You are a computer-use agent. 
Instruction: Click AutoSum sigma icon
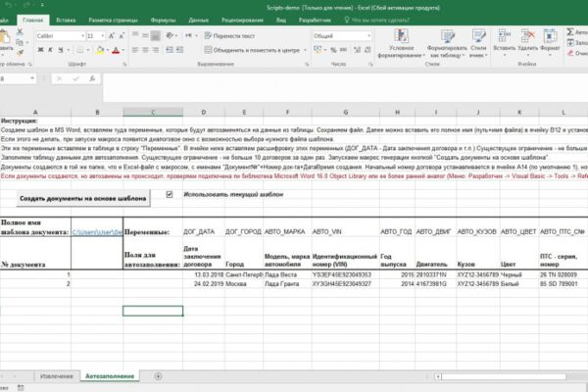coord(570,32)
